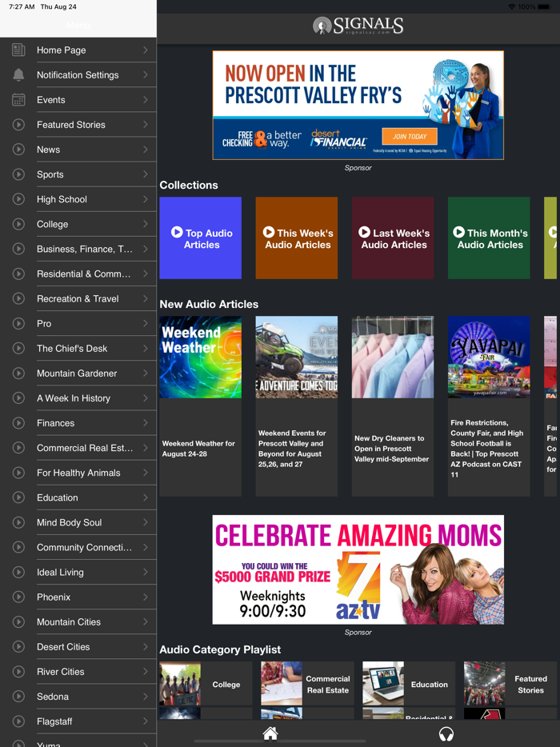Expand the Community Connections chevron arrow
Screen dimensions: 560x747
146,547
